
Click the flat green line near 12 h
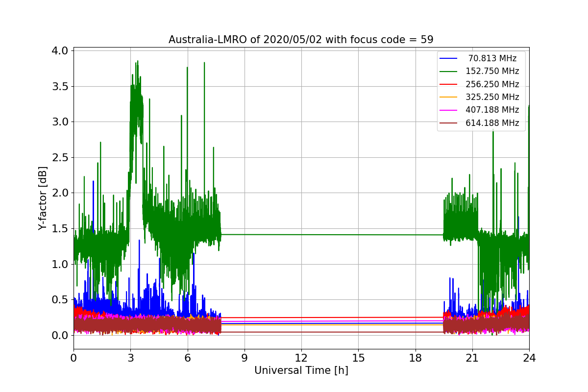(301, 234)
